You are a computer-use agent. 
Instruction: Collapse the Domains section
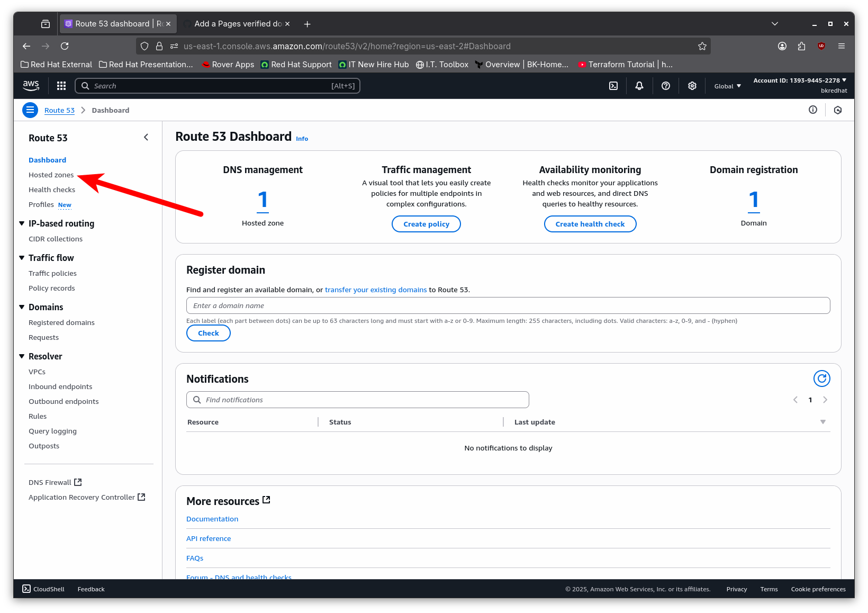tap(22, 307)
